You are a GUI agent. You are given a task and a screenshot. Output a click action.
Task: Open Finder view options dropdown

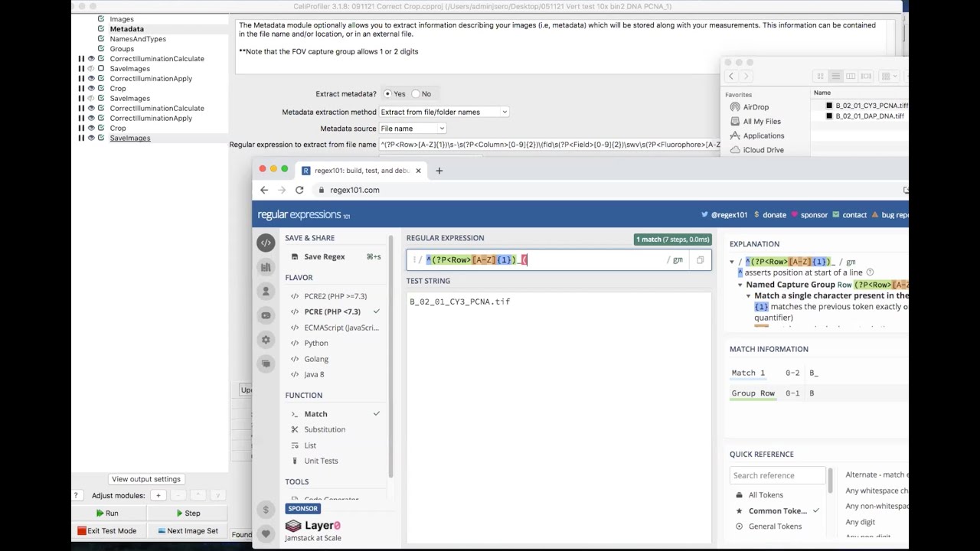tap(889, 76)
